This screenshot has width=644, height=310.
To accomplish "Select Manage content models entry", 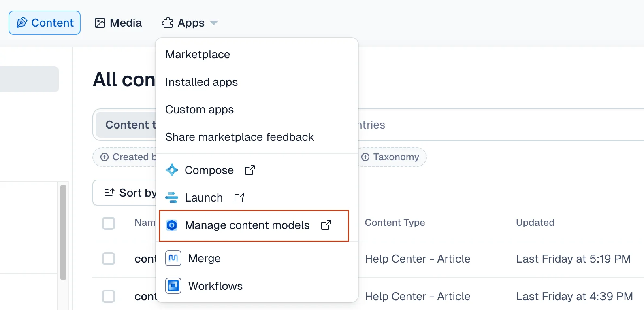I will coord(254,225).
